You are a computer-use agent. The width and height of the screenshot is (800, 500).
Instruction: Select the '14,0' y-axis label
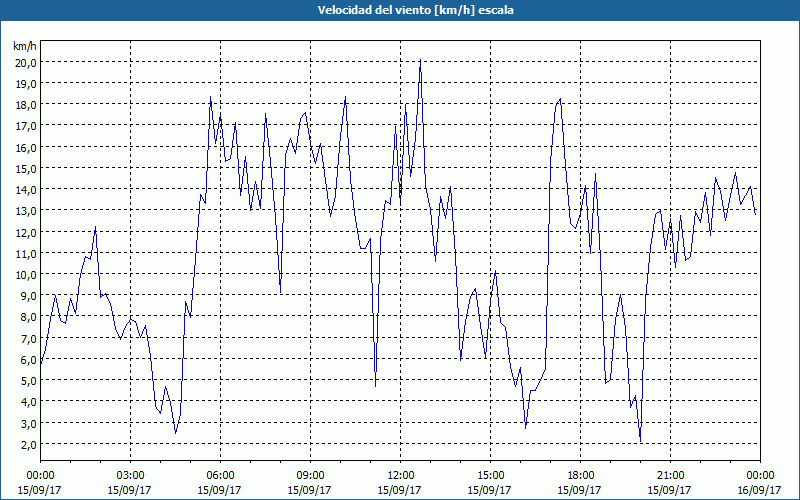26,190
